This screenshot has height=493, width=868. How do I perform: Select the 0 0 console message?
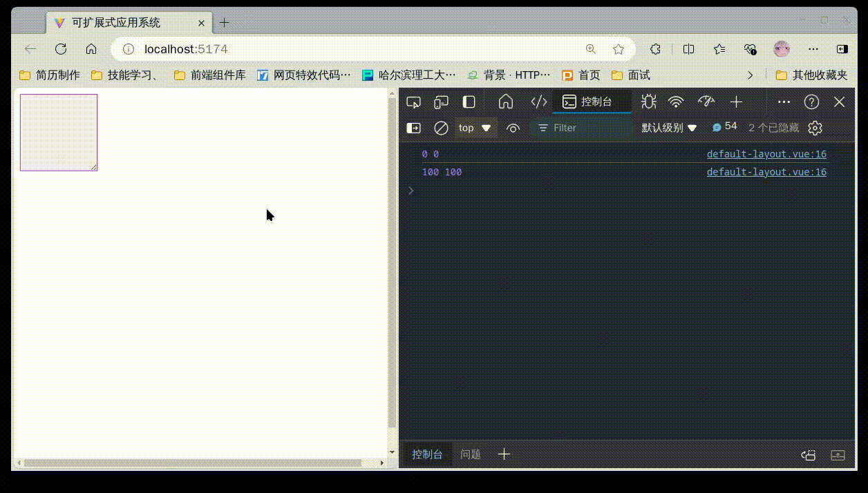click(431, 154)
